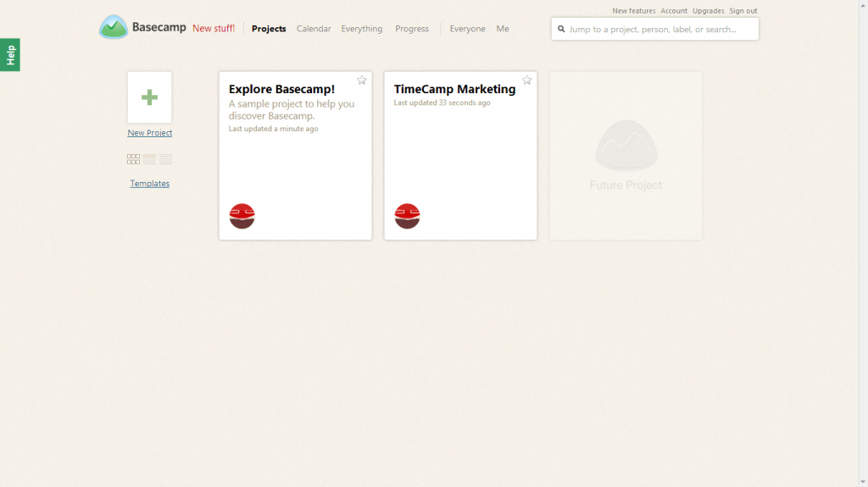Star the TimeCamp Marketing project

[527, 80]
